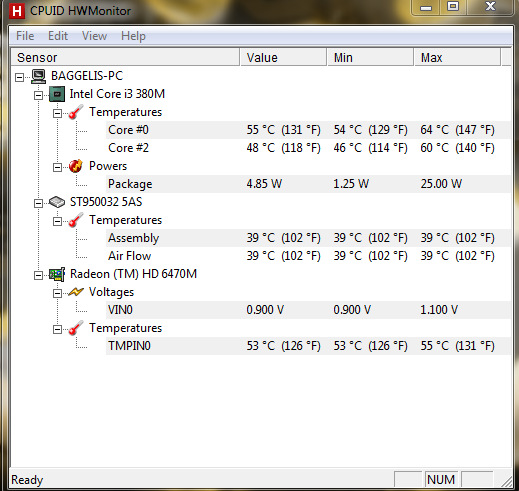Click the Intel Core i3 380M chip icon
This screenshot has width=519, height=491.
coord(57,94)
